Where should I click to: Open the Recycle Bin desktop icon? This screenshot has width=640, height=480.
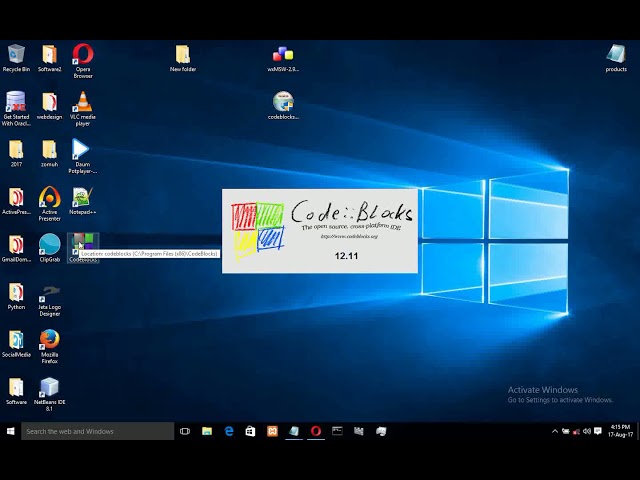pos(16,58)
